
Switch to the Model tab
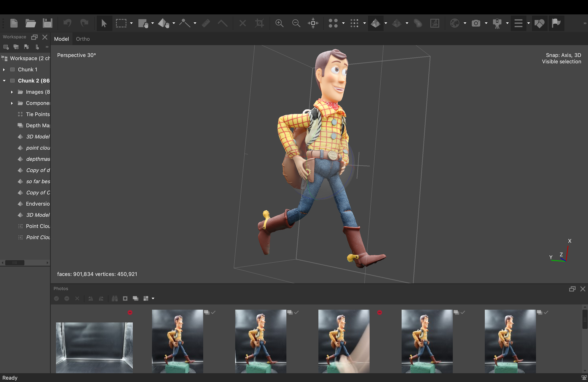[x=61, y=39]
